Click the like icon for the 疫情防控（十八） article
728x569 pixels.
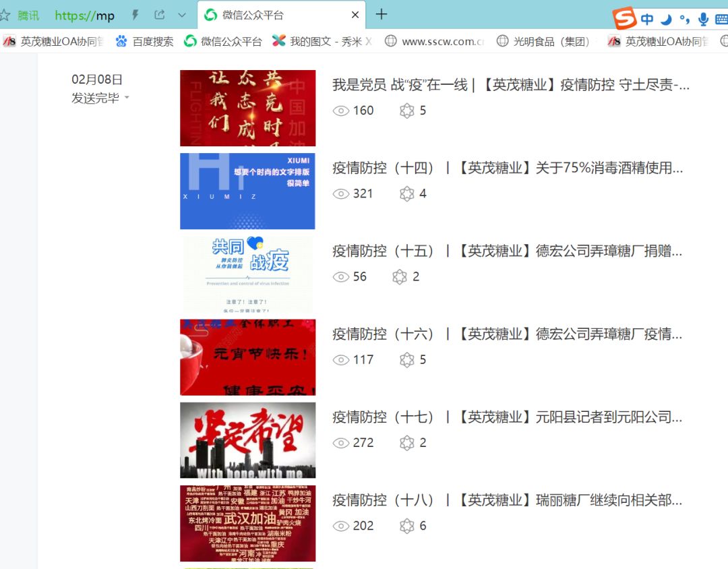(406, 526)
